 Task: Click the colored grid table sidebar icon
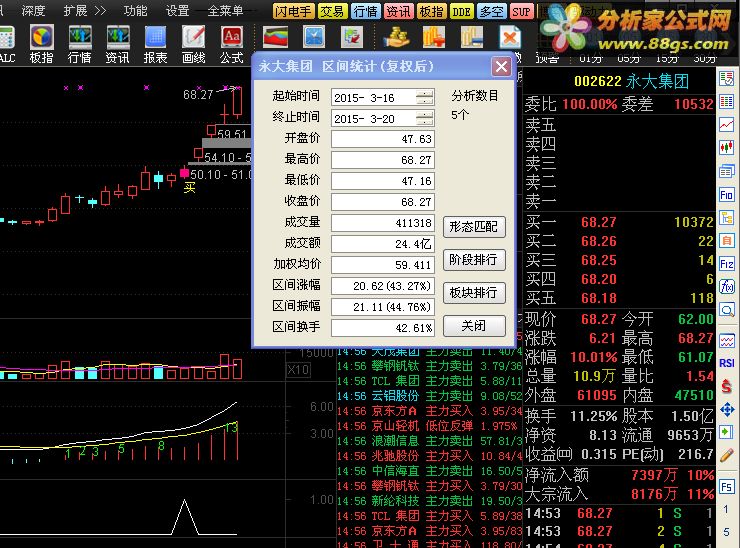[x=727, y=101]
